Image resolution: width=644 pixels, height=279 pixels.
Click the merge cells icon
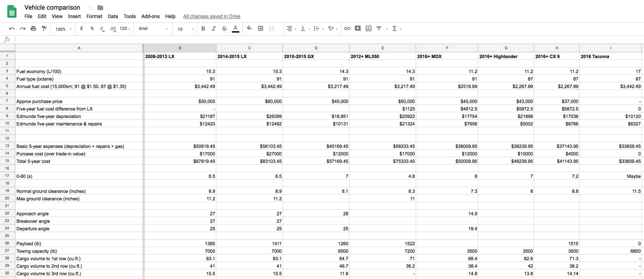pos(272,29)
